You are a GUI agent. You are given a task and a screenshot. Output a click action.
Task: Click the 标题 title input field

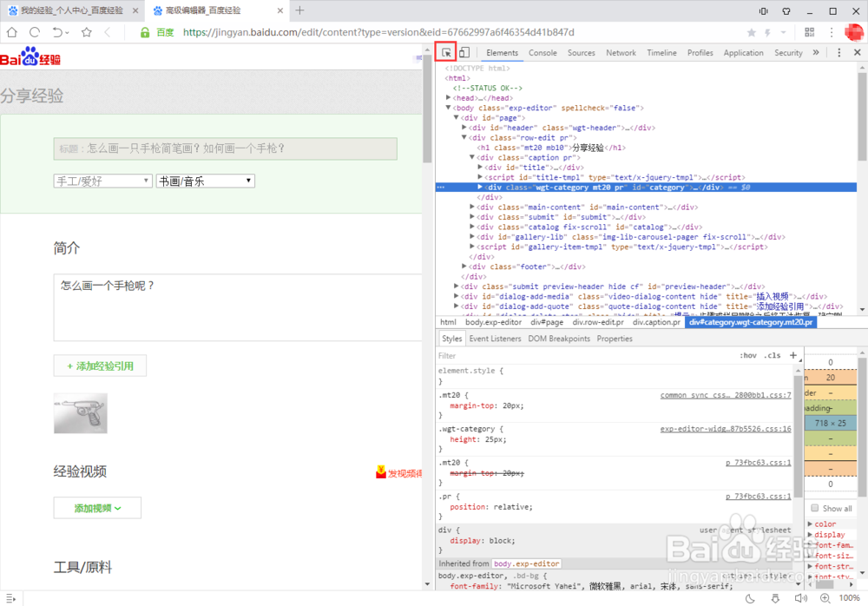226,148
